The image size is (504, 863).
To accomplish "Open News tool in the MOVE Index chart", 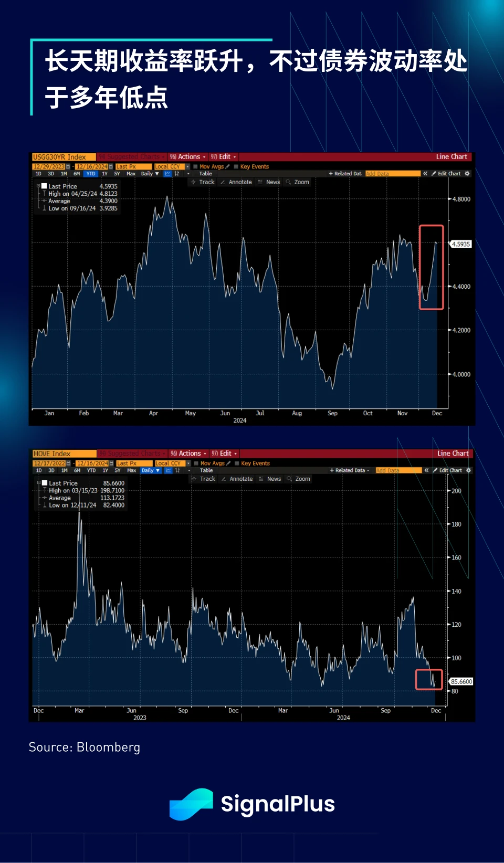I will point(270,479).
